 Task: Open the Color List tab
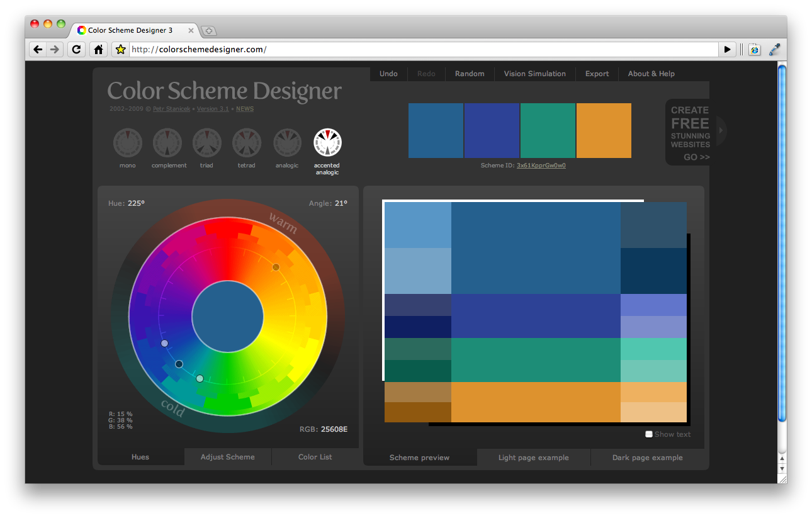tap(315, 457)
